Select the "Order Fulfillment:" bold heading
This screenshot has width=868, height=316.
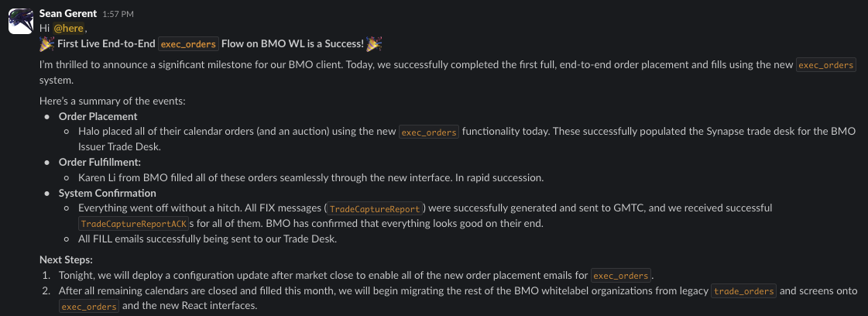[100, 162]
